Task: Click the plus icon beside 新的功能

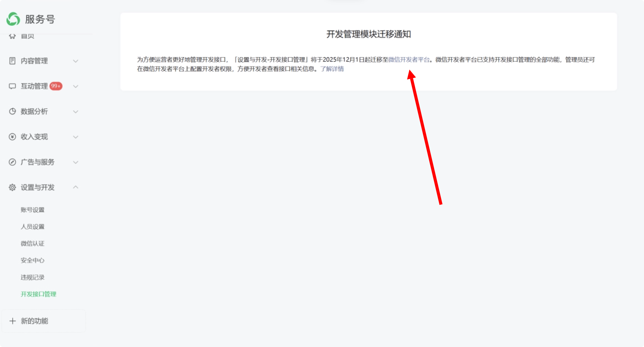Action: pos(12,321)
